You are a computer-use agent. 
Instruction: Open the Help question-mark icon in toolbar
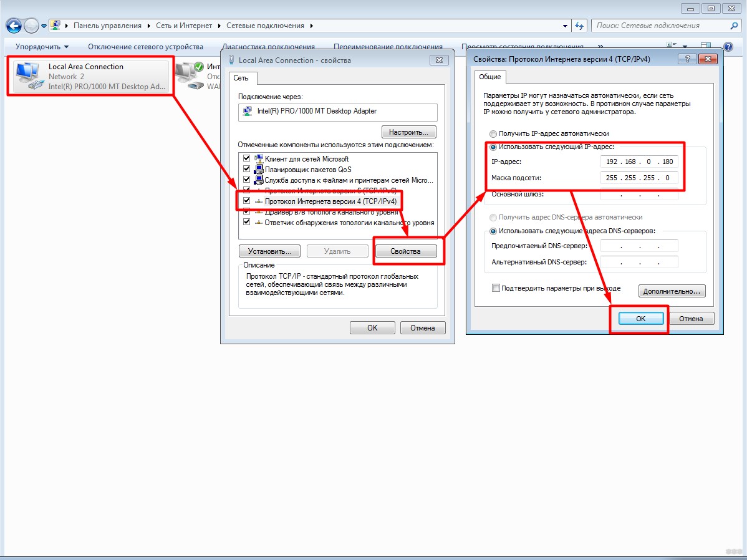[x=727, y=47]
